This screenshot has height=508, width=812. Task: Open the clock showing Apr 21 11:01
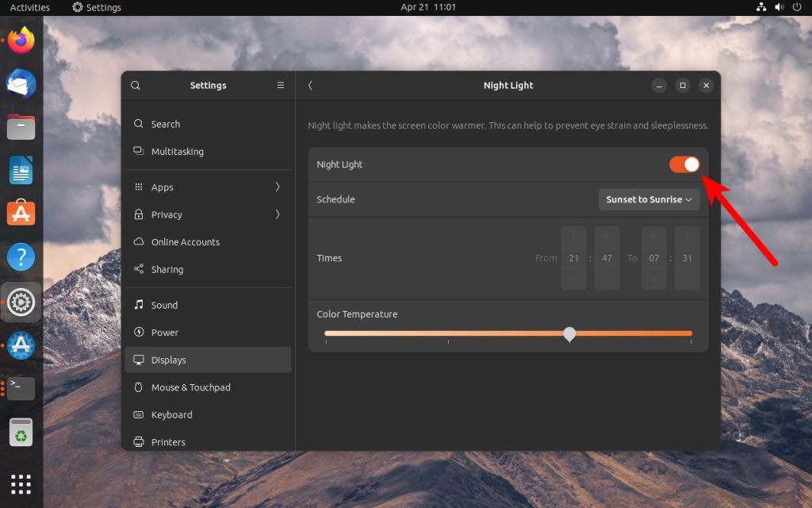pyautogui.click(x=428, y=7)
